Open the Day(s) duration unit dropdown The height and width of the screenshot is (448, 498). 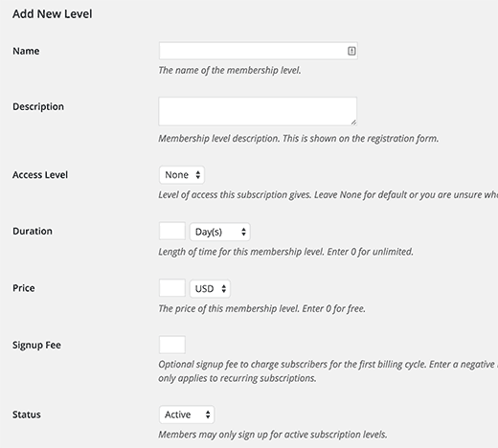(220, 232)
